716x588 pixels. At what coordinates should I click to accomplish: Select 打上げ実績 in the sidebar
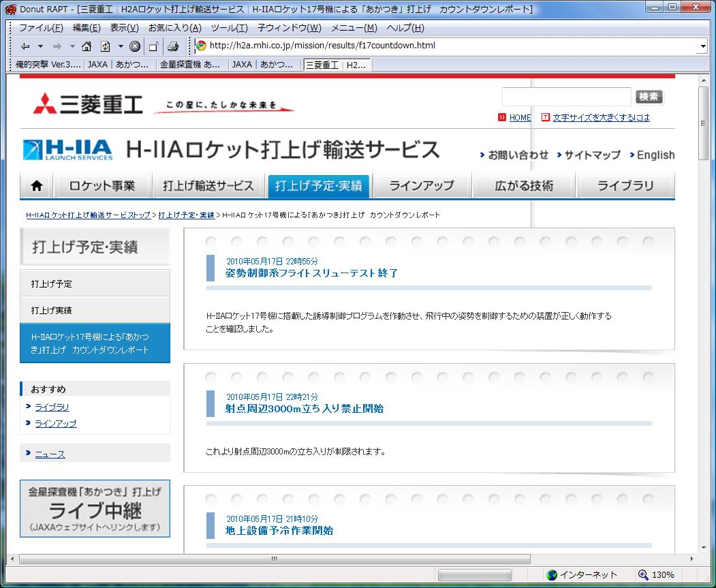coord(95,311)
